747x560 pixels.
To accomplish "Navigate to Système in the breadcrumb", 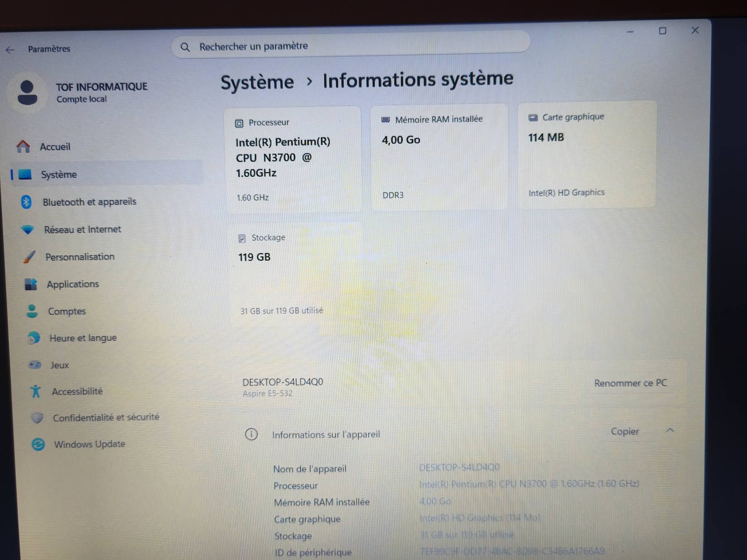I will click(257, 82).
